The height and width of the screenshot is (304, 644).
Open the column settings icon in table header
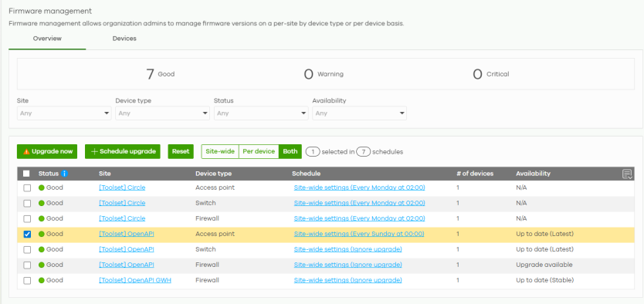627,174
